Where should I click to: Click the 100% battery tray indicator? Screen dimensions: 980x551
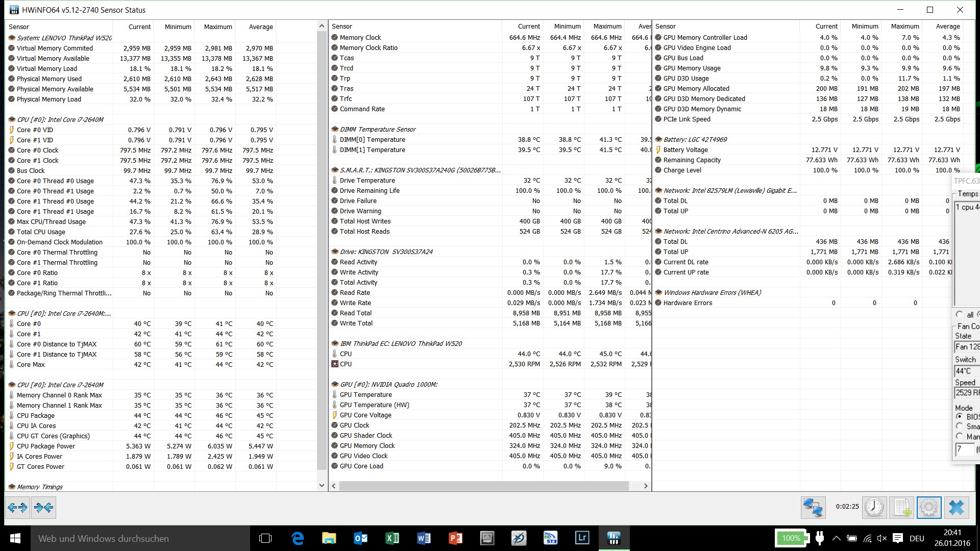pyautogui.click(x=792, y=538)
